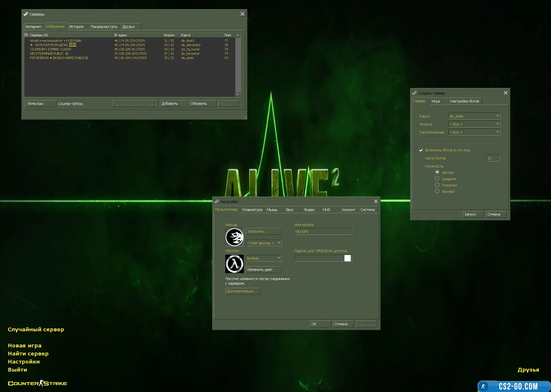
Task: Click the small icon column header beside Серверы (5)
Action: coord(26,35)
